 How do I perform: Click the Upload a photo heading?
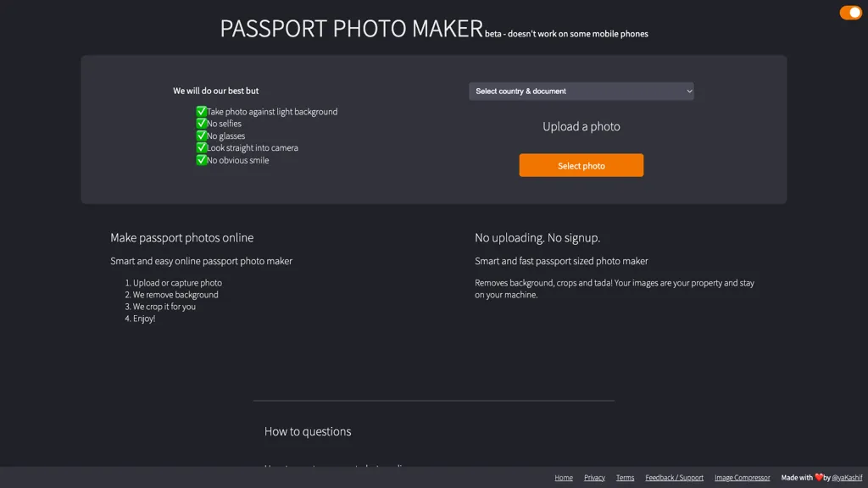click(x=581, y=126)
